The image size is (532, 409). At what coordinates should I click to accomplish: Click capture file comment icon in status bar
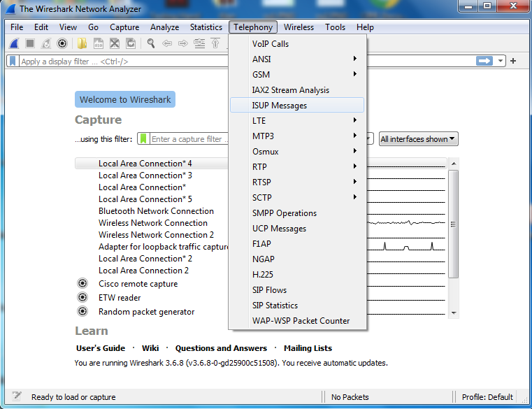(x=16, y=396)
